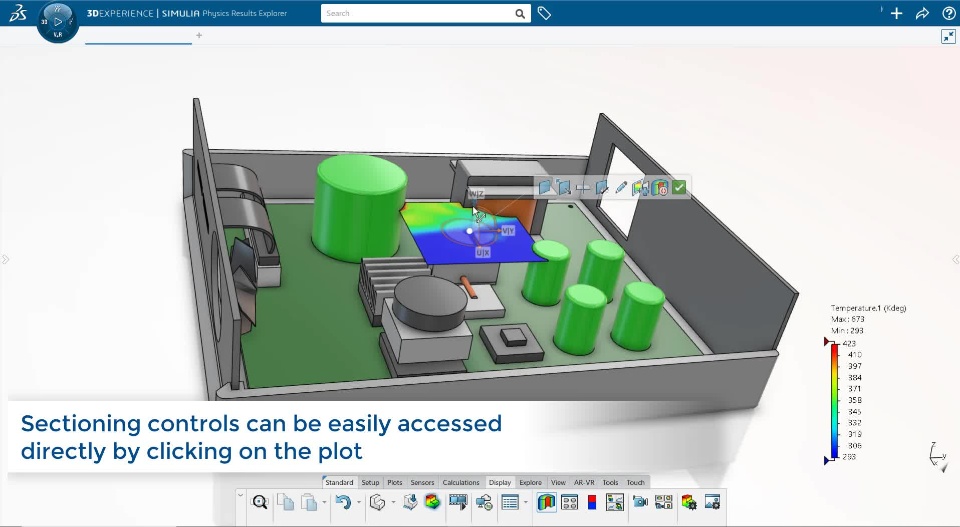Click the legend maximum marker at 423
The height and width of the screenshot is (527, 960).
pos(827,342)
